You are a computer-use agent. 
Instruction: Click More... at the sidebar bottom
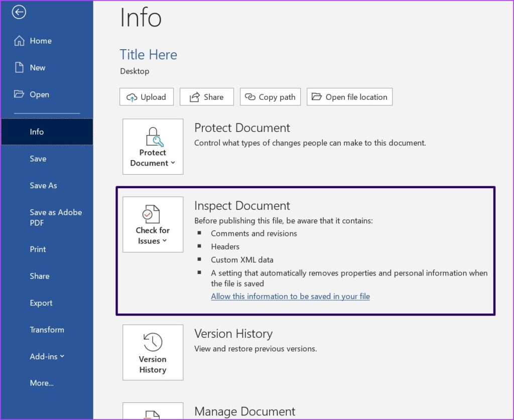pyautogui.click(x=42, y=383)
